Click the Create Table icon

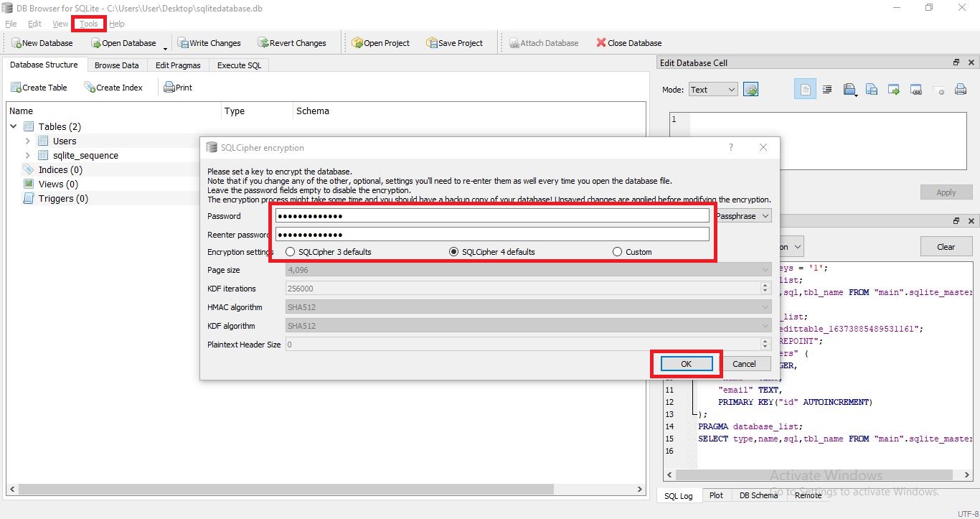(16, 88)
